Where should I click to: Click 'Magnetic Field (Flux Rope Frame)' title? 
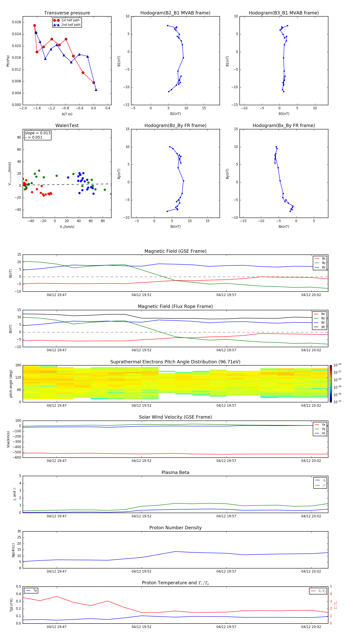click(x=175, y=307)
